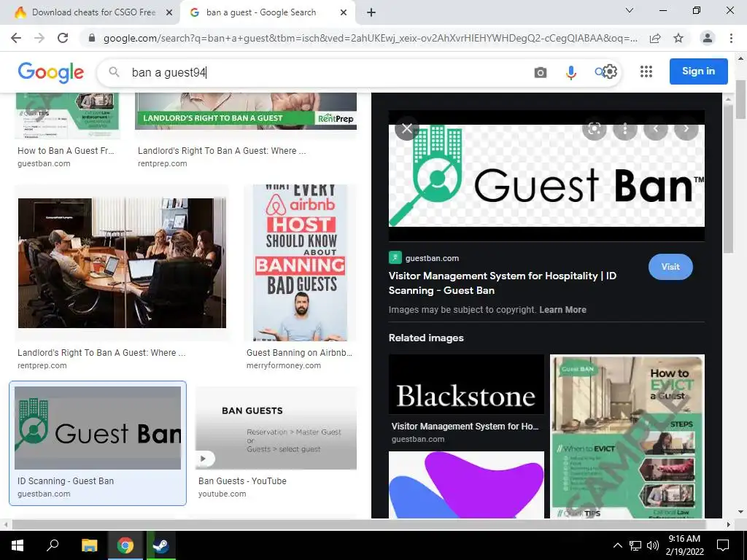Close the 'ban a guest - Google Search' tab

(x=344, y=12)
